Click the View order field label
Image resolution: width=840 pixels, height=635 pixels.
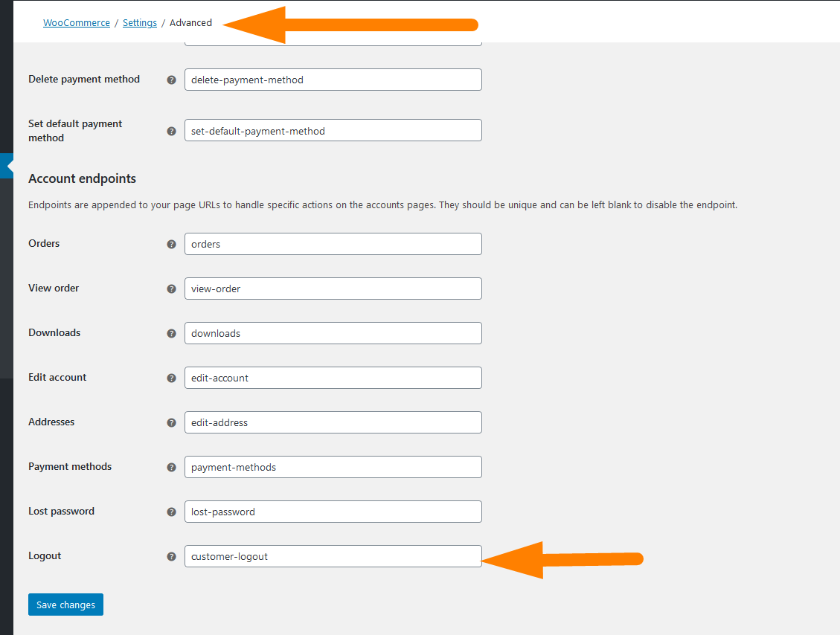53,288
